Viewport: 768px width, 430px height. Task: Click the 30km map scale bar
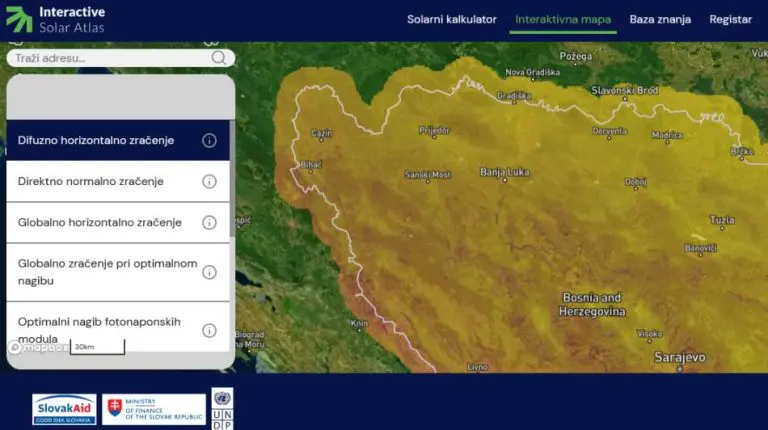pyautogui.click(x=97, y=347)
